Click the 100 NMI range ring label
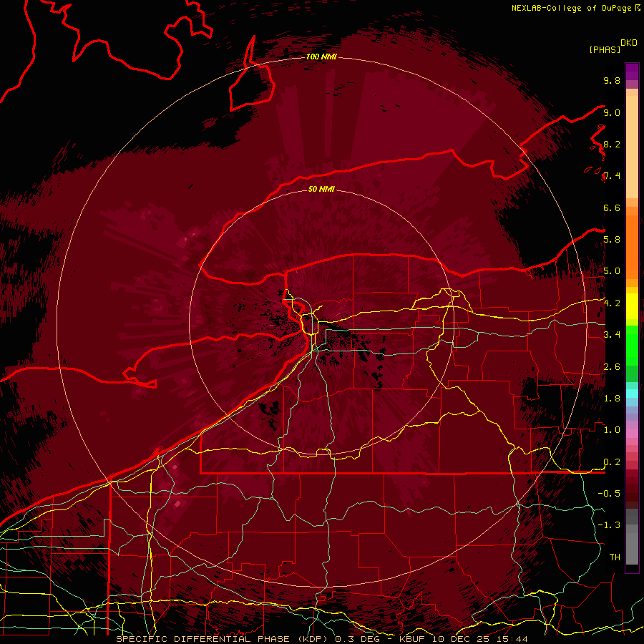 point(321,57)
